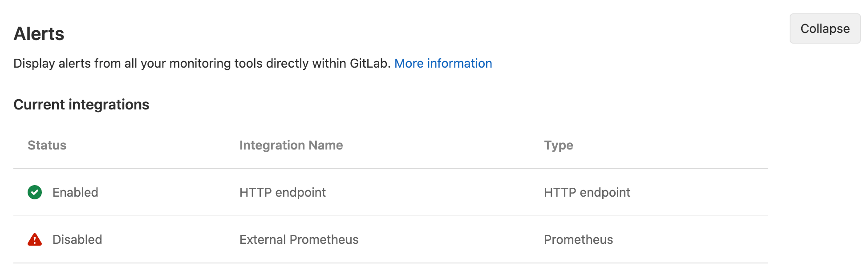
Task: Click the Status column header
Action: click(47, 145)
